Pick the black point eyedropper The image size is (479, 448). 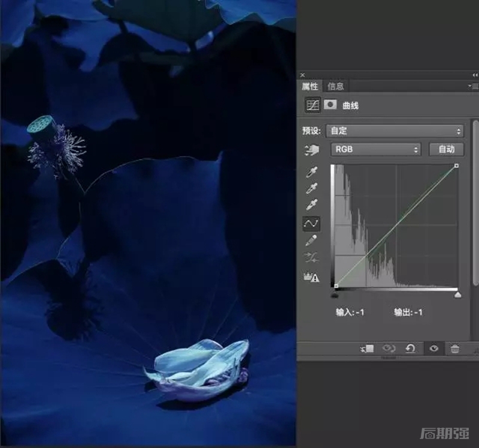click(311, 172)
